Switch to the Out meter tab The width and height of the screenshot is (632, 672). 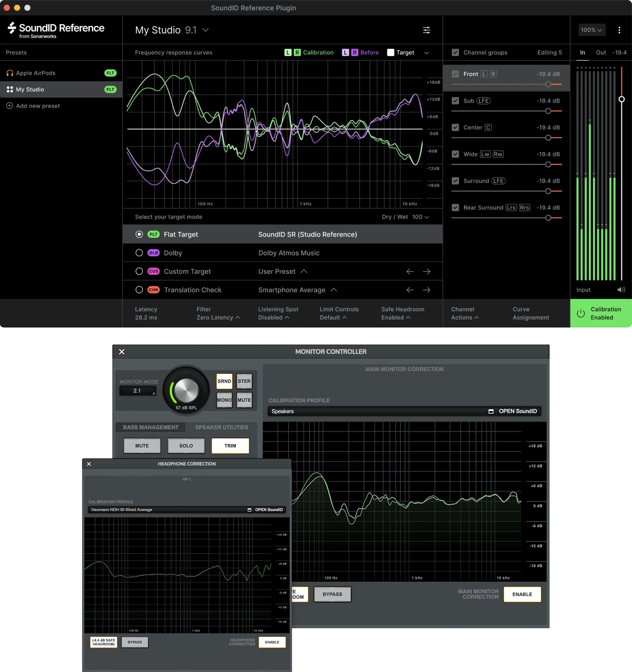601,53
